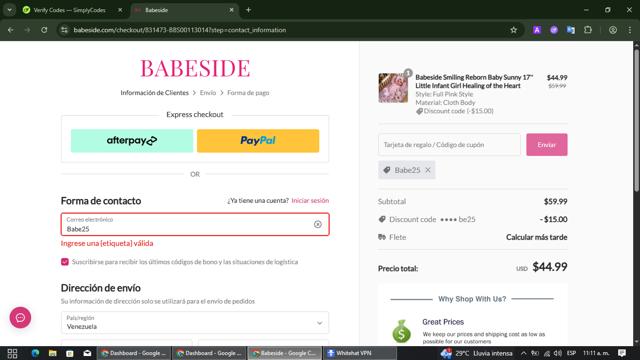Open File Explorer from taskbar

[x=53, y=353]
